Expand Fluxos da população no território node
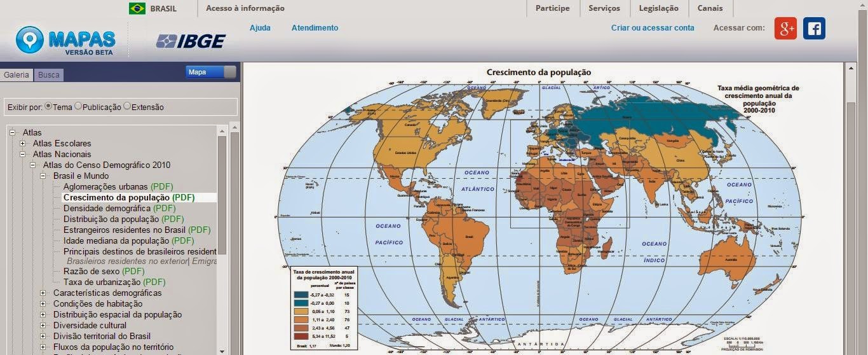Screen dimensions: 868x355 43,347
